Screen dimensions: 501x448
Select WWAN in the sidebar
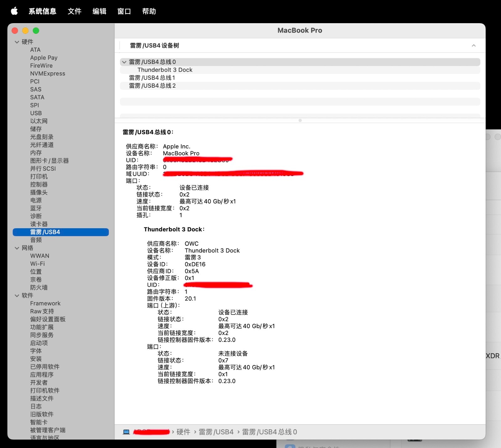pos(40,256)
